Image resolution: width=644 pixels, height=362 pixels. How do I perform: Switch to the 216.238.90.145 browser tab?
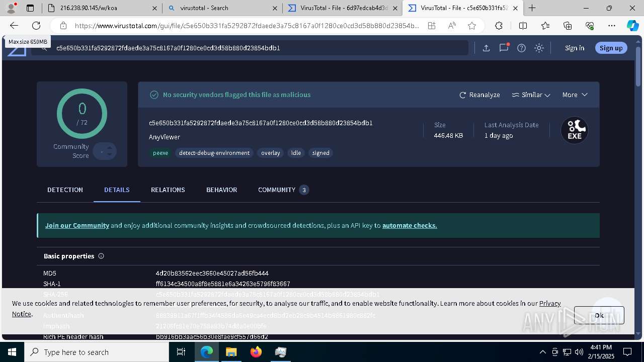[x=102, y=8]
